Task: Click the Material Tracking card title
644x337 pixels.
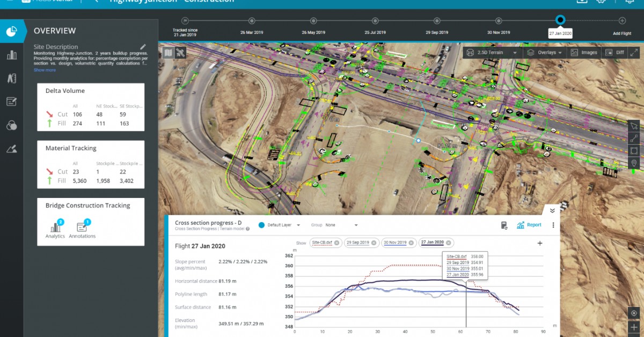Action: click(71, 148)
